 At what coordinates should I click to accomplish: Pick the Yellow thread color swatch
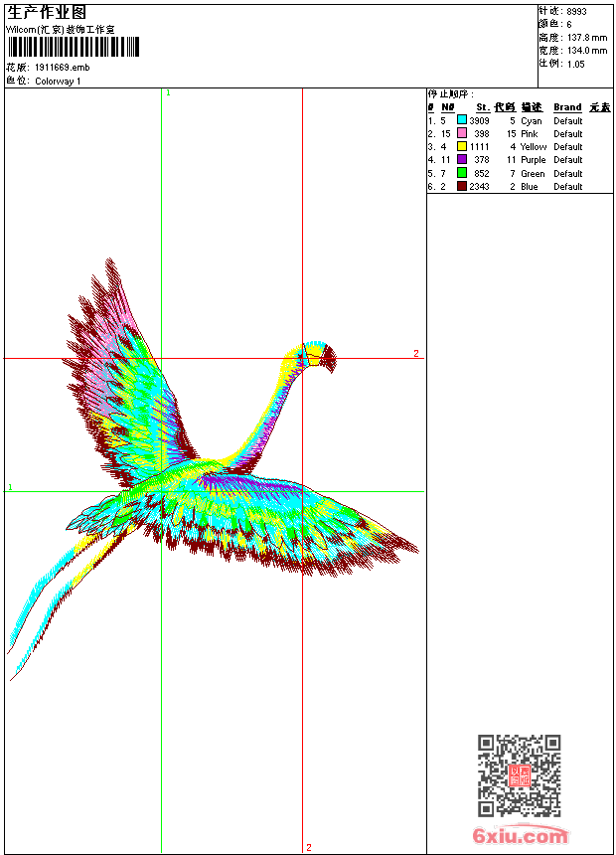click(x=462, y=146)
